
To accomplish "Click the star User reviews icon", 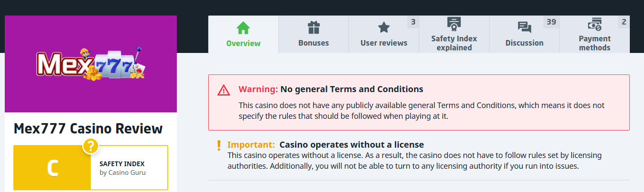I will pos(383,28).
